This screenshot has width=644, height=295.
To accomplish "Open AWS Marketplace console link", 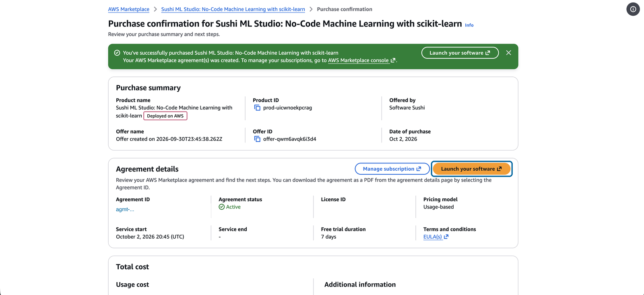I will pyautogui.click(x=361, y=60).
